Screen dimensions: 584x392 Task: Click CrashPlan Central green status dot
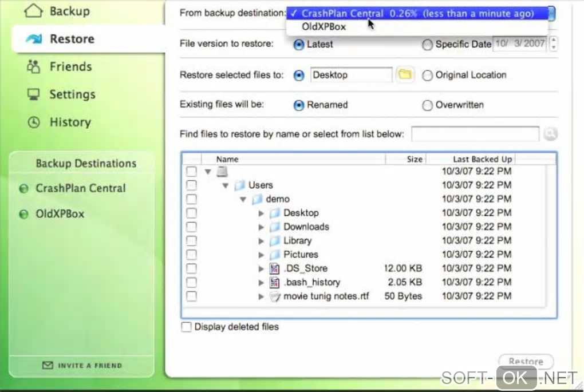click(24, 189)
